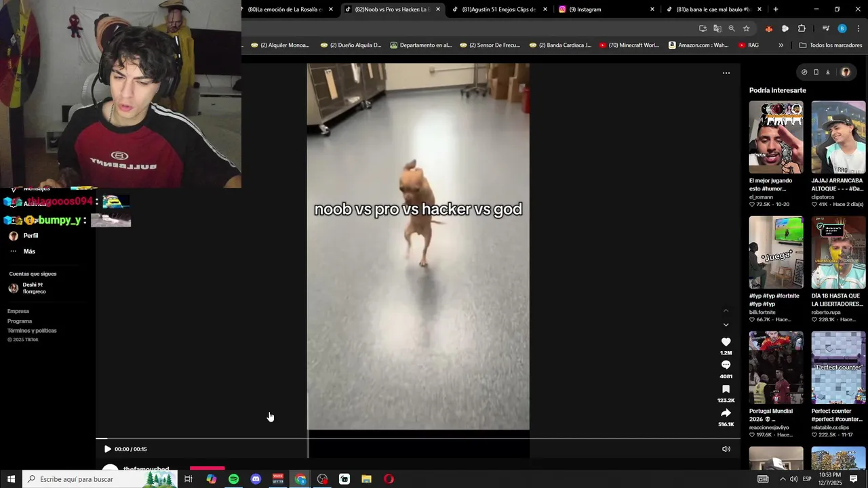Open the RAG YouTube bookmark
The image size is (868, 488).
tap(749, 45)
